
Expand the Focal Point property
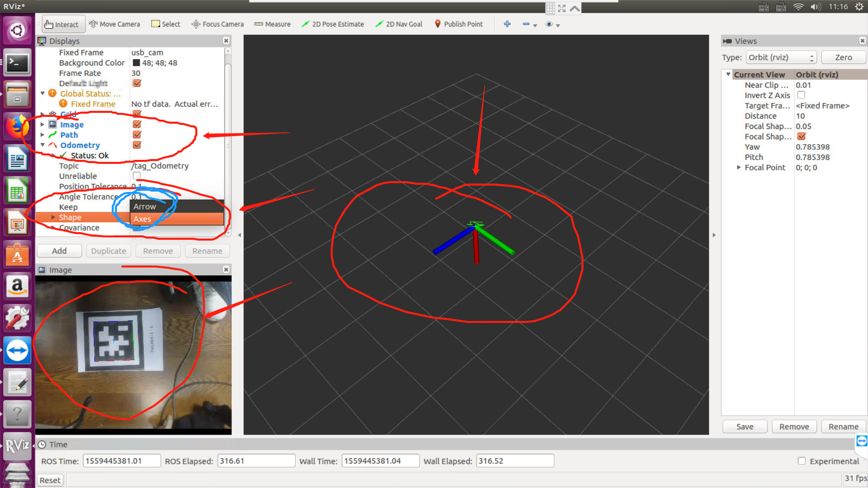pyautogui.click(x=739, y=167)
